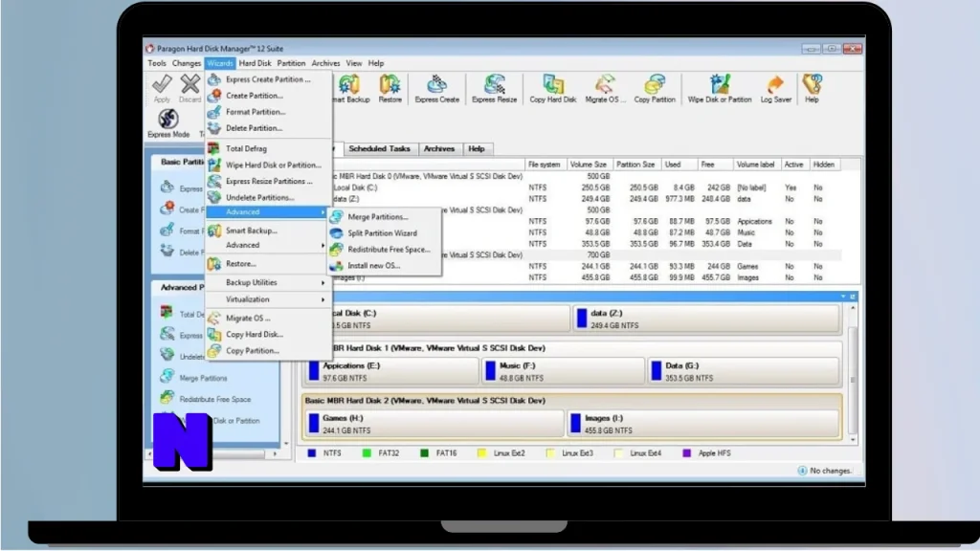The image size is (980, 551).
Task: Select Wipe Hard Disk or Partition entry
Action: click(269, 165)
